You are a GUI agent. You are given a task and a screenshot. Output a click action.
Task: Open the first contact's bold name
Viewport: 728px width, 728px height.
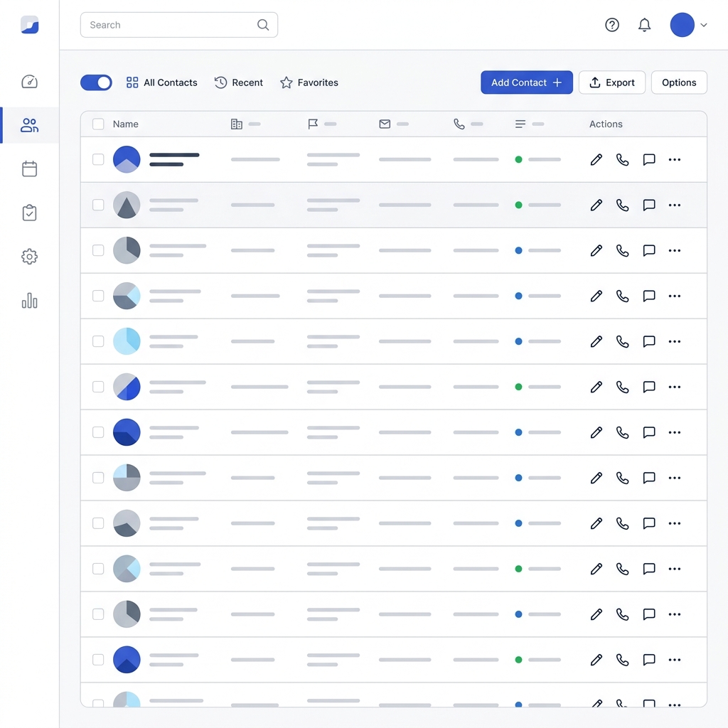(x=174, y=159)
